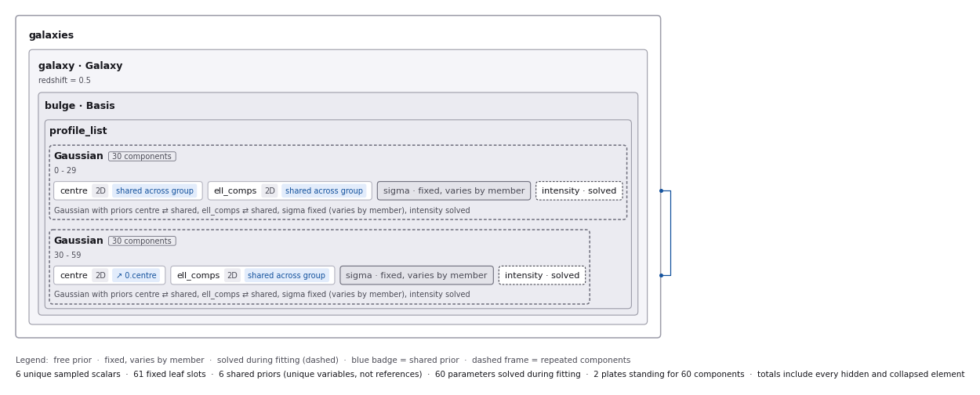Click the '↗ 0.centre' reference badge
Screen dimensions: 980x395
tap(136, 276)
